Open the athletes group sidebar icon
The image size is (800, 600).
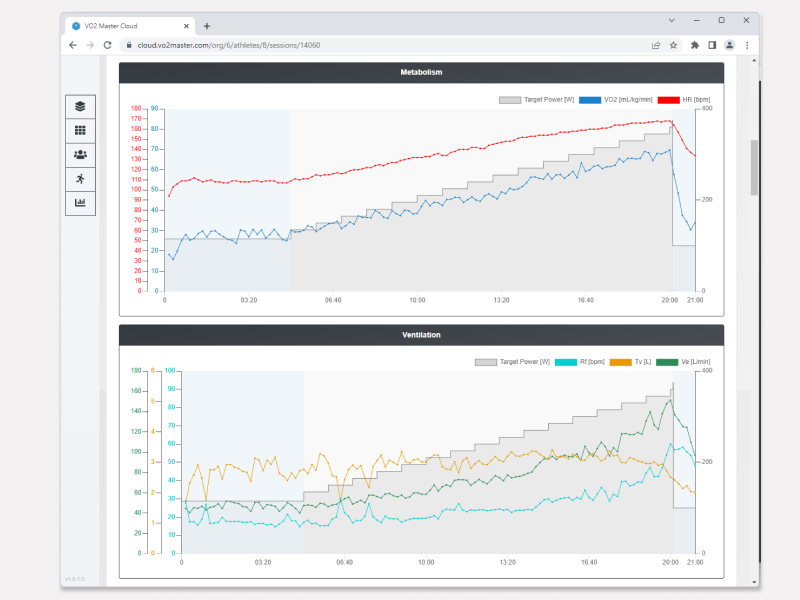(80, 154)
